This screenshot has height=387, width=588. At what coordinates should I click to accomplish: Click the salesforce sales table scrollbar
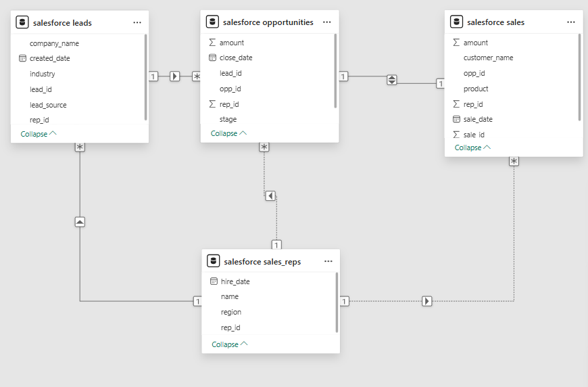point(579,77)
